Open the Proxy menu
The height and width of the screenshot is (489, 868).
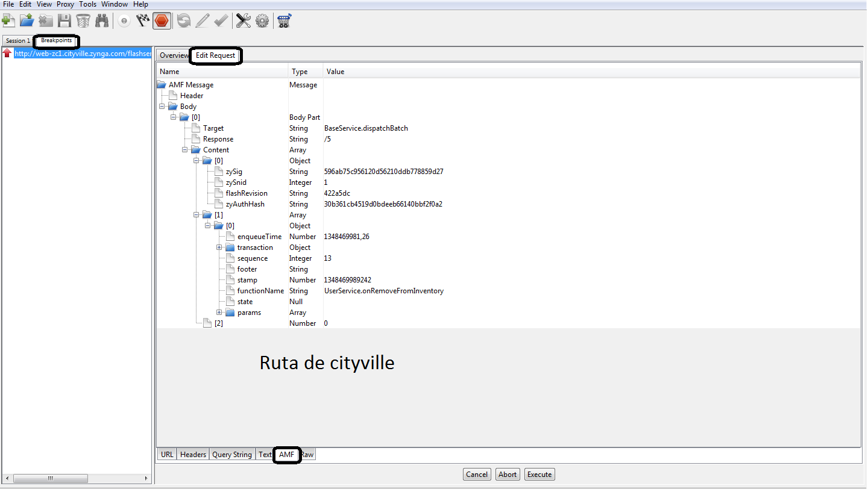click(x=66, y=4)
